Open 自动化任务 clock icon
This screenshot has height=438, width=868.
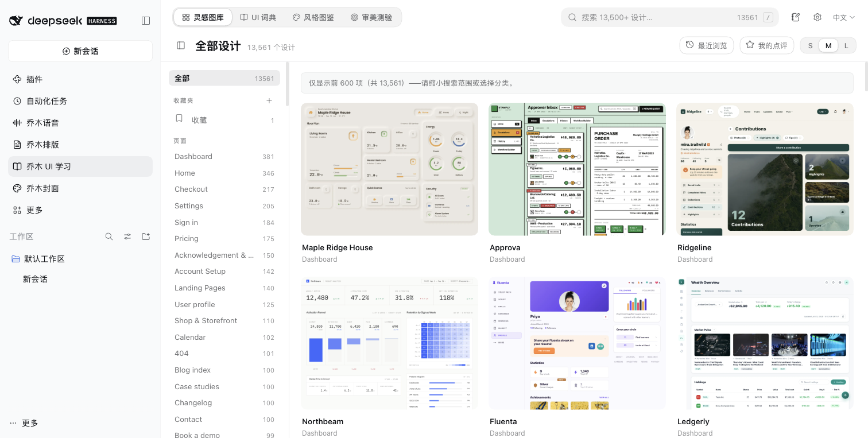point(17,101)
